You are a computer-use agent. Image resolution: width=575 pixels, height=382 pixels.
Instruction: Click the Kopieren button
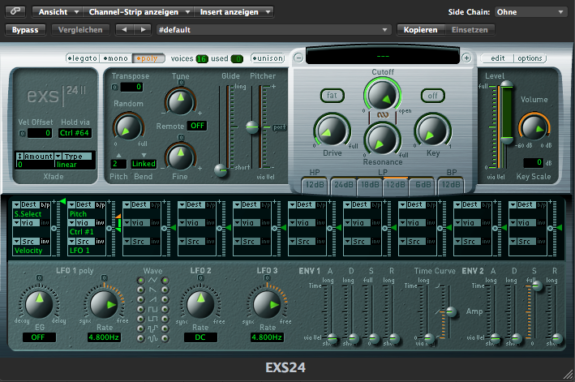420,30
